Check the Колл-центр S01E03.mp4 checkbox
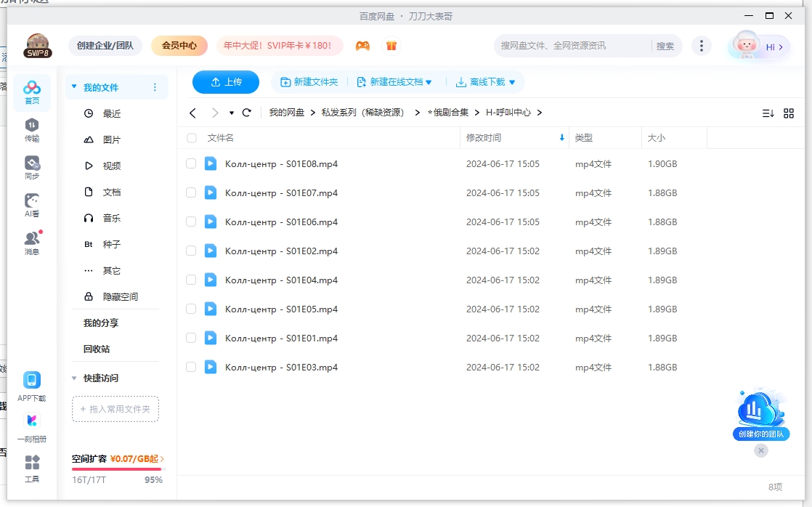 191,367
